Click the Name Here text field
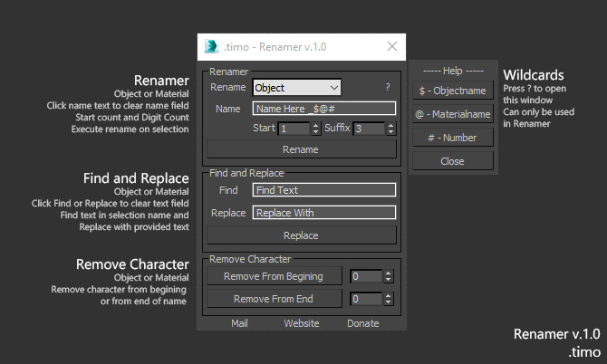Viewport: 607px width, 364px height. [x=324, y=109]
